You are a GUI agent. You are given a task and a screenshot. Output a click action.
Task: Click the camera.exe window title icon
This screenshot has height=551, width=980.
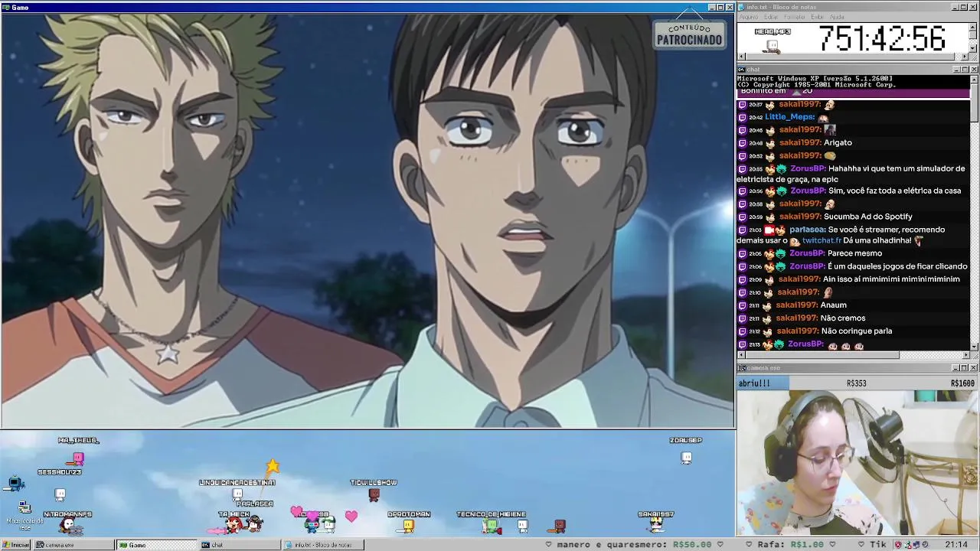pyautogui.click(x=741, y=368)
